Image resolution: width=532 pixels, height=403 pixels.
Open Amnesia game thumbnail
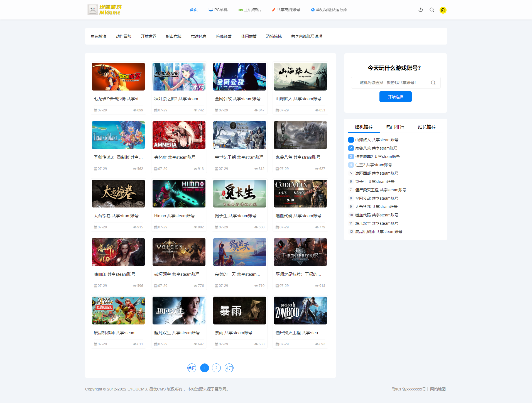tap(179, 135)
